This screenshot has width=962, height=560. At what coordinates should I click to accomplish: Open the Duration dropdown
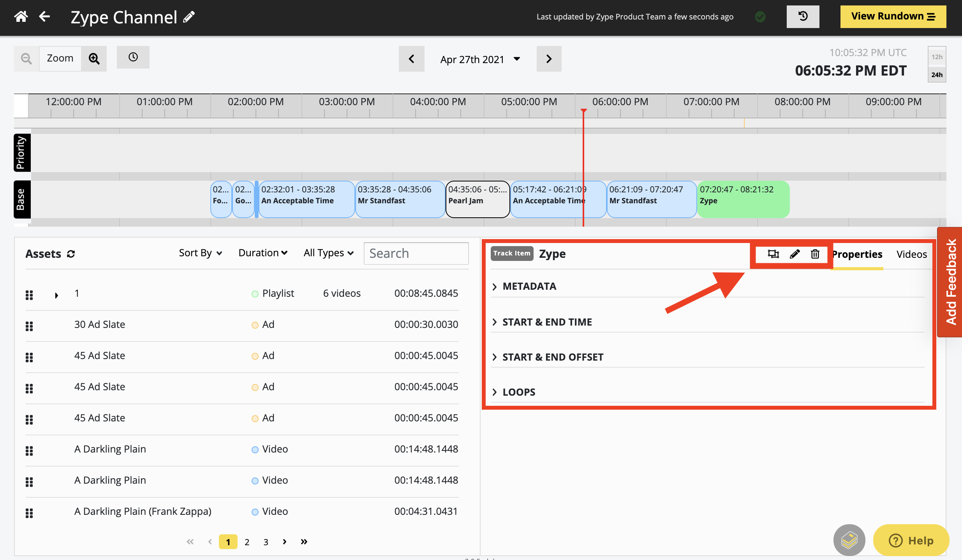(x=263, y=253)
